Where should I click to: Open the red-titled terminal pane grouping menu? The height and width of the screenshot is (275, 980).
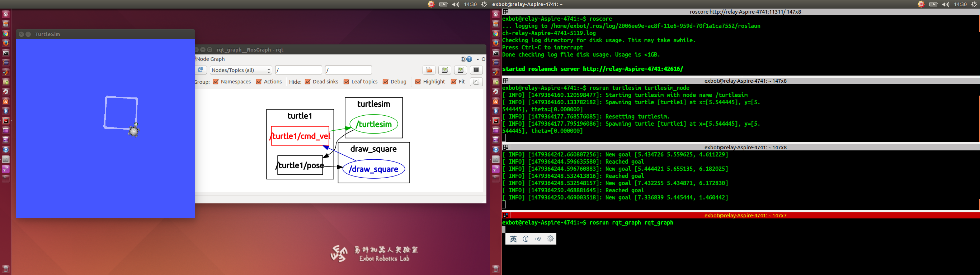click(505, 215)
